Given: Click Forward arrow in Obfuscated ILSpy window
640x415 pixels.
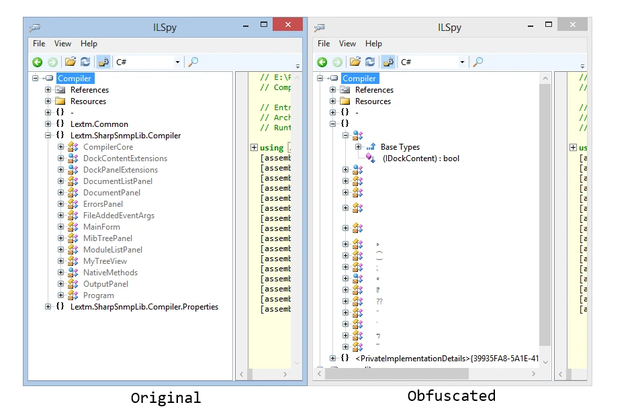Looking at the screenshot, I should pyautogui.click(x=338, y=62).
